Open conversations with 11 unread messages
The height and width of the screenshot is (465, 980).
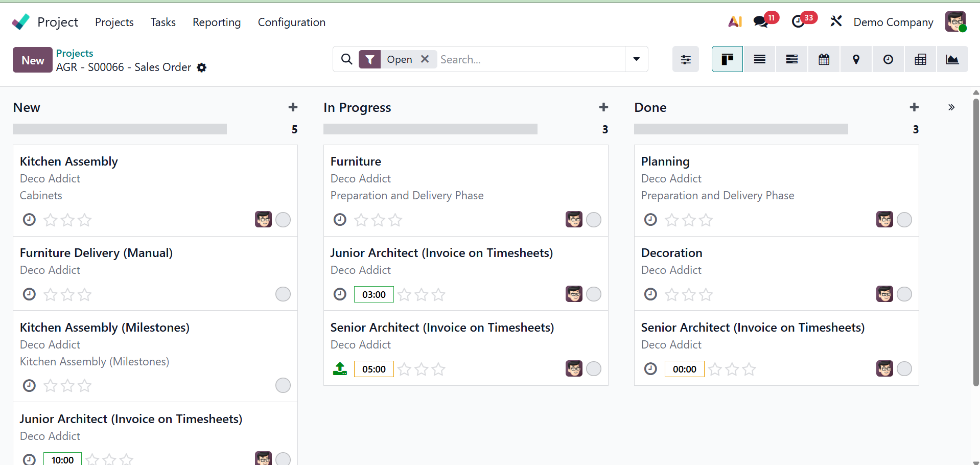click(761, 22)
